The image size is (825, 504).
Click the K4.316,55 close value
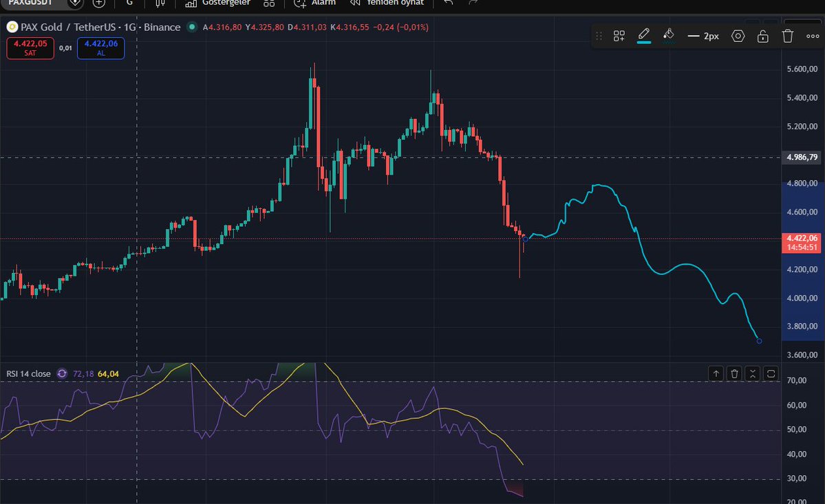tap(350, 28)
